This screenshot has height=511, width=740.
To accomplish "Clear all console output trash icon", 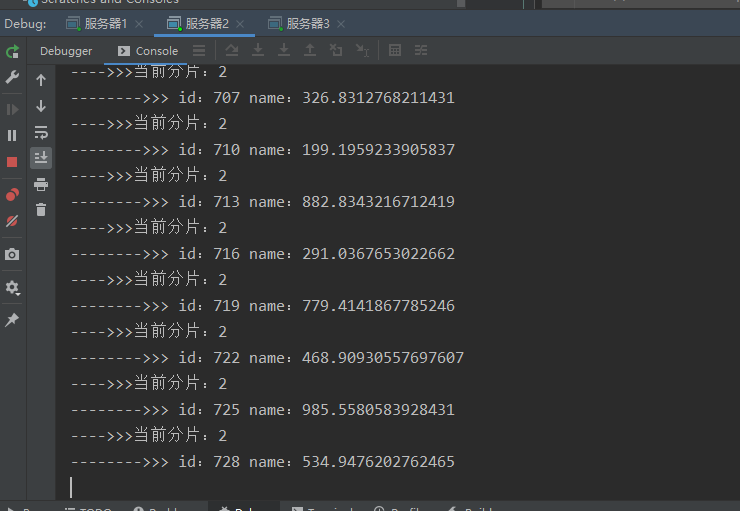I will tap(41, 209).
